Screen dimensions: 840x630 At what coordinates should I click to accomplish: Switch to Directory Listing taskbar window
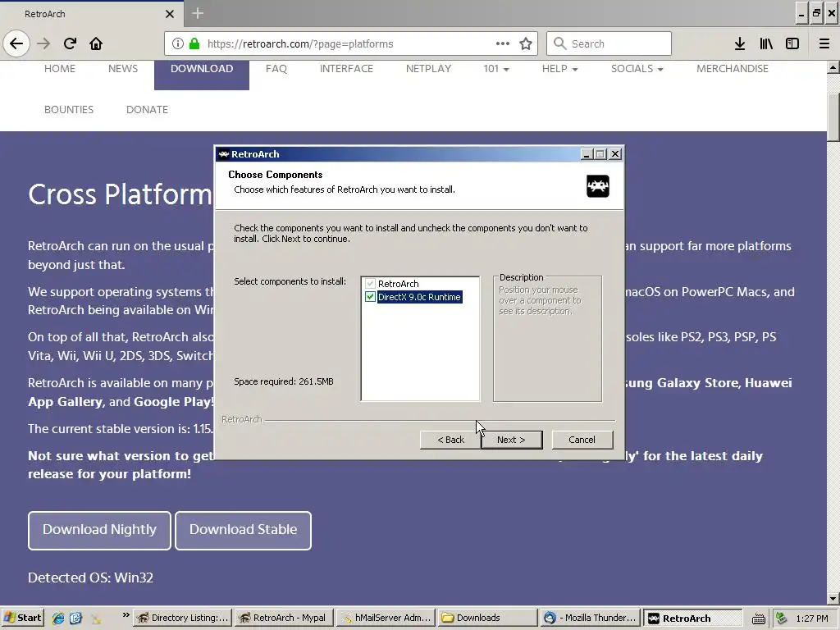coord(183,618)
